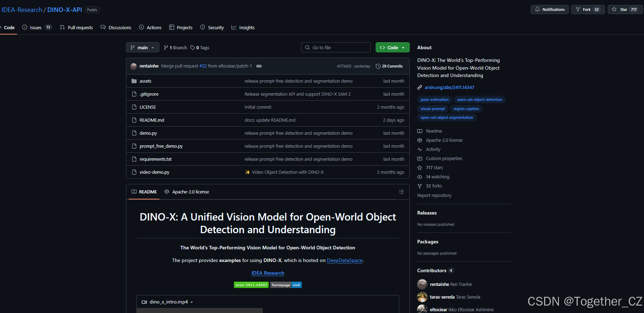Open the .gitignore file

click(149, 94)
